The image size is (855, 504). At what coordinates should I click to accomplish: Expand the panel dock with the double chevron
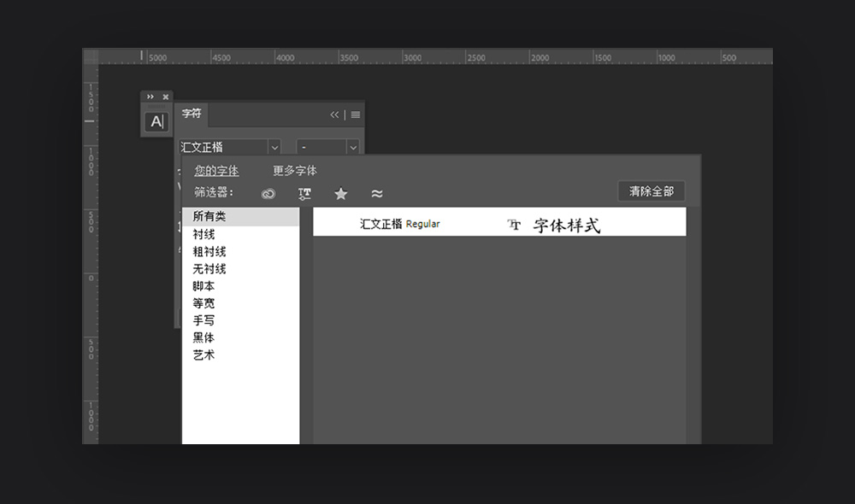152,96
